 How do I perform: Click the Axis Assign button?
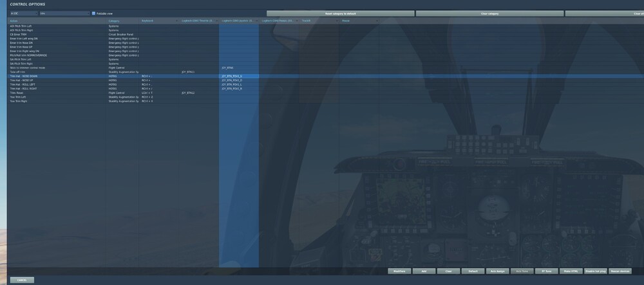497,271
